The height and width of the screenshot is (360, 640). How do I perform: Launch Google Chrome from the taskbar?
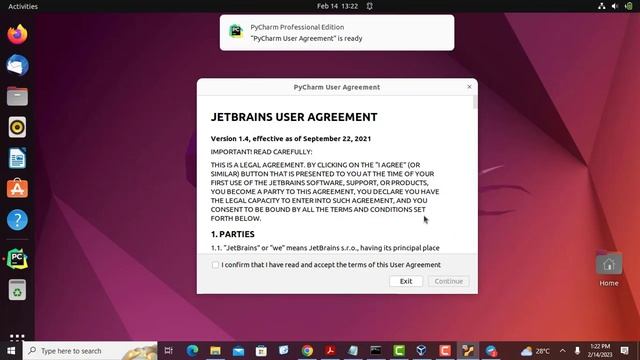pos(307,351)
